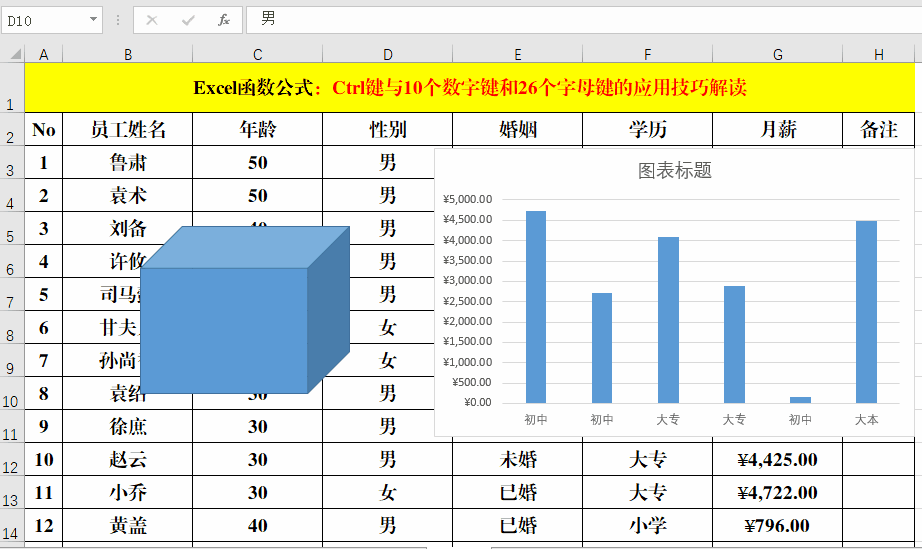Click the No header cell
The image size is (922, 549).
click(44, 129)
